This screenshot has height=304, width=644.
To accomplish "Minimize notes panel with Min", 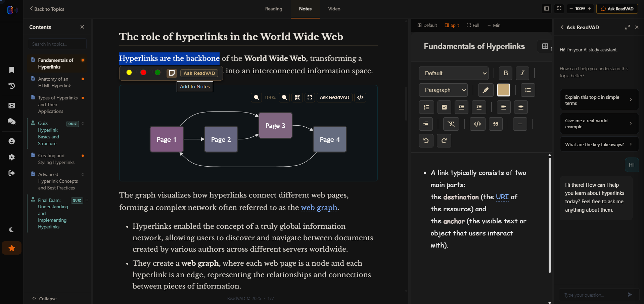I will (x=494, y=26).
